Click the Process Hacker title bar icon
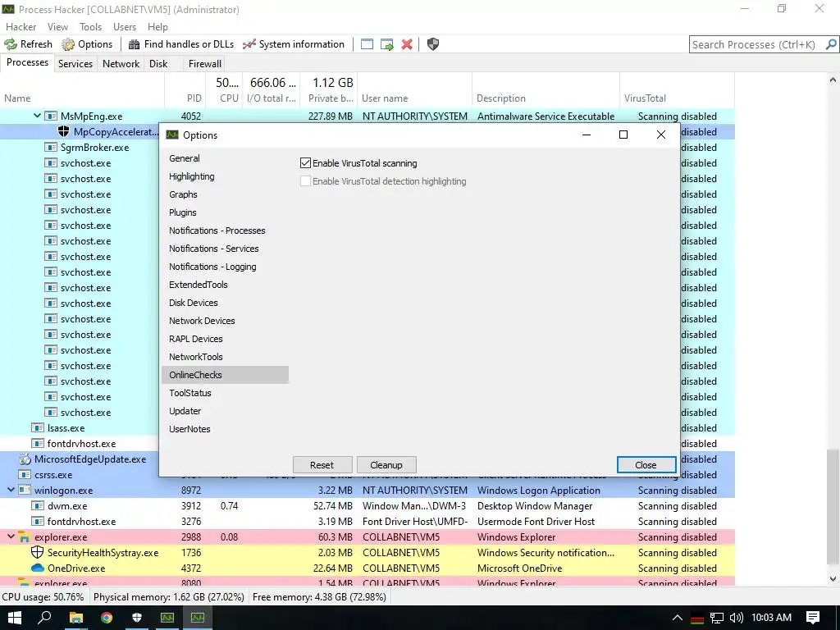This screenshot has width=840, height=630. pos(8,9)
